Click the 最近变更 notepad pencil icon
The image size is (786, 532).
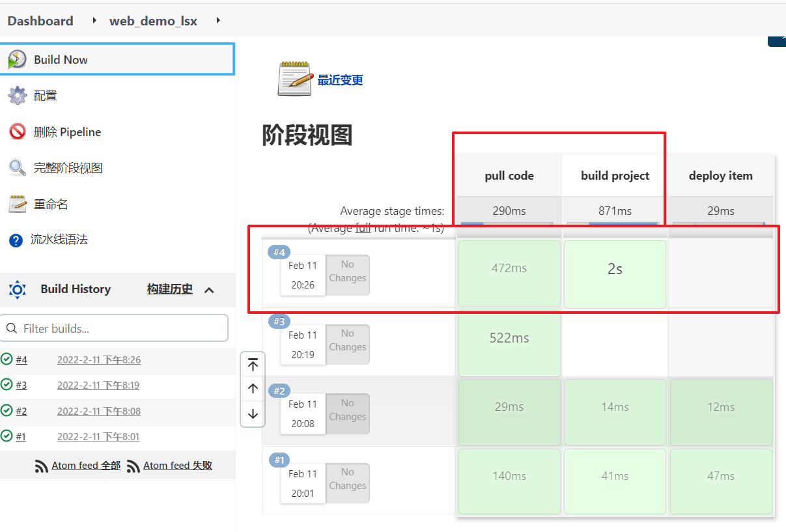pyautogui.click(x=294, y=79)
